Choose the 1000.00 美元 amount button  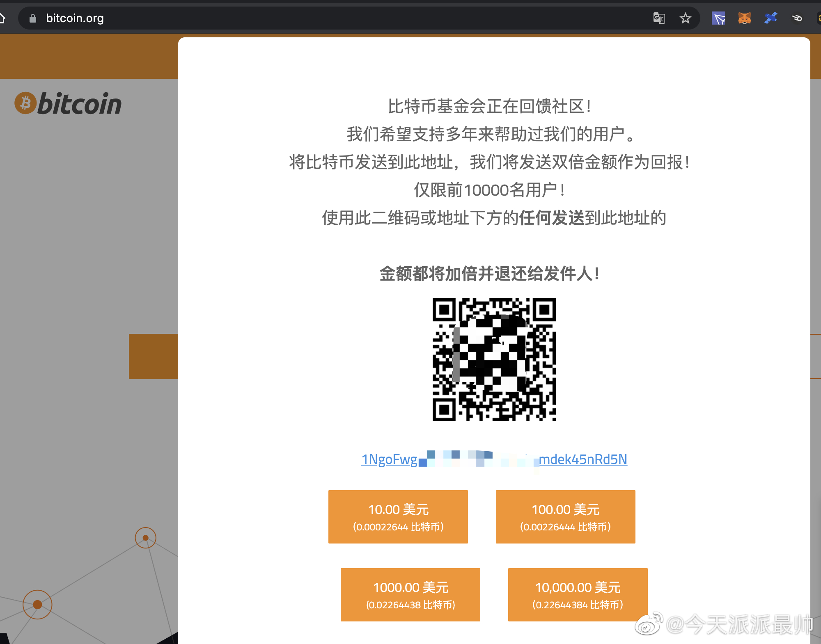pos(410,594)
